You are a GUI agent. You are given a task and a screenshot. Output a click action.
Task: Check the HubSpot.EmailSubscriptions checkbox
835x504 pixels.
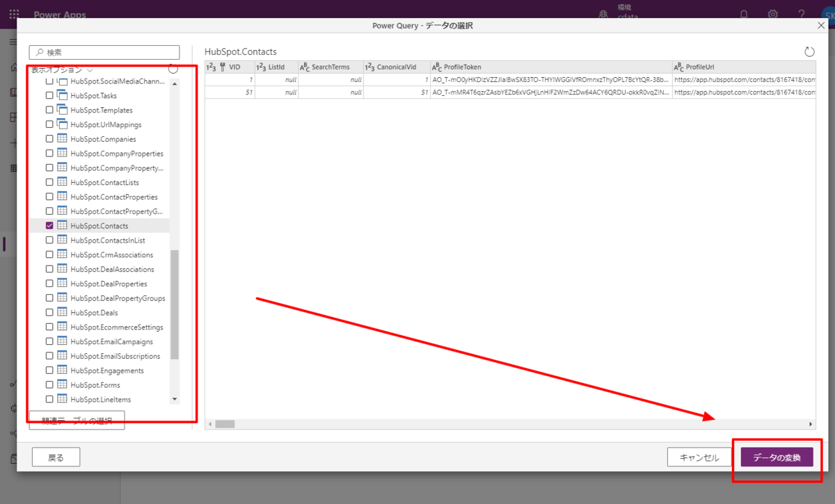click(x=49, y=356)
